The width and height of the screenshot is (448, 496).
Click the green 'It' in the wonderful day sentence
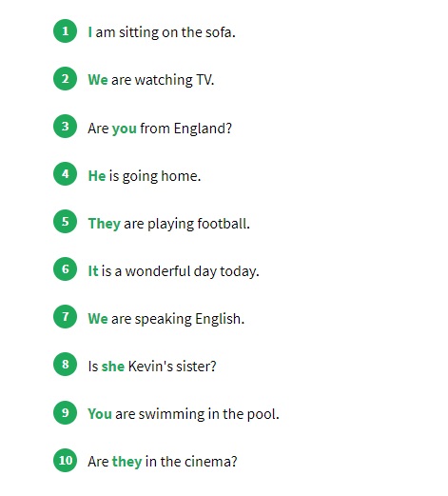coord(93,271)
